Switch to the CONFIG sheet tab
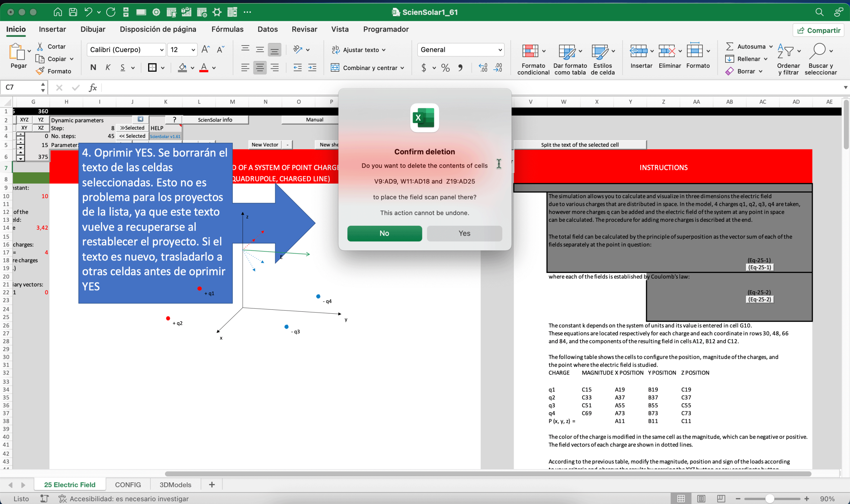The width and height of the screenshot is (850, 504). (x=128, y=485)
